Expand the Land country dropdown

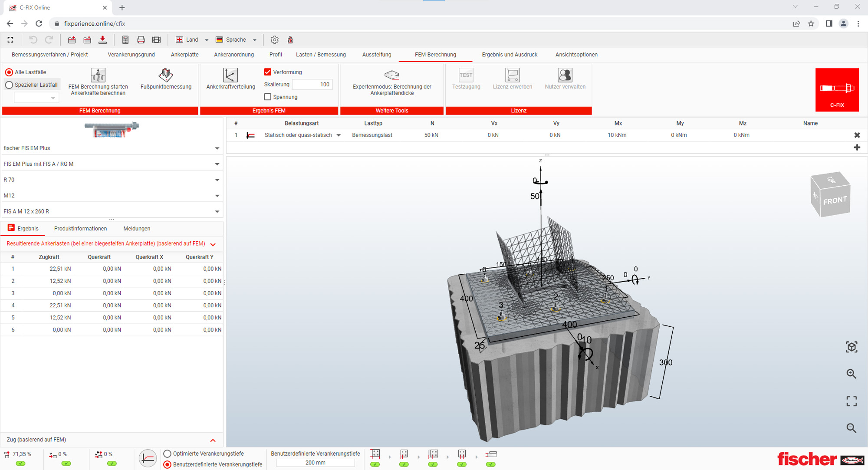pos(207,39)
